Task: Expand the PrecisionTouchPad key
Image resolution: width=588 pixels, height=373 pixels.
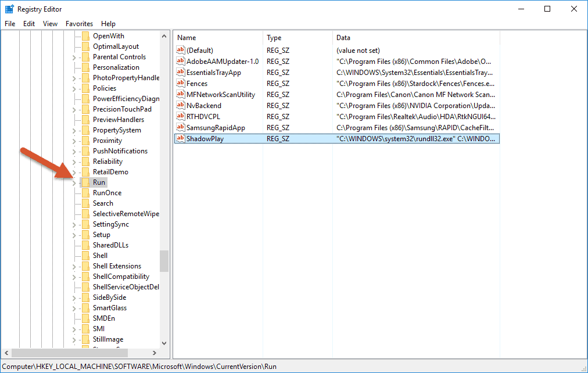Action: click(74, 109)
